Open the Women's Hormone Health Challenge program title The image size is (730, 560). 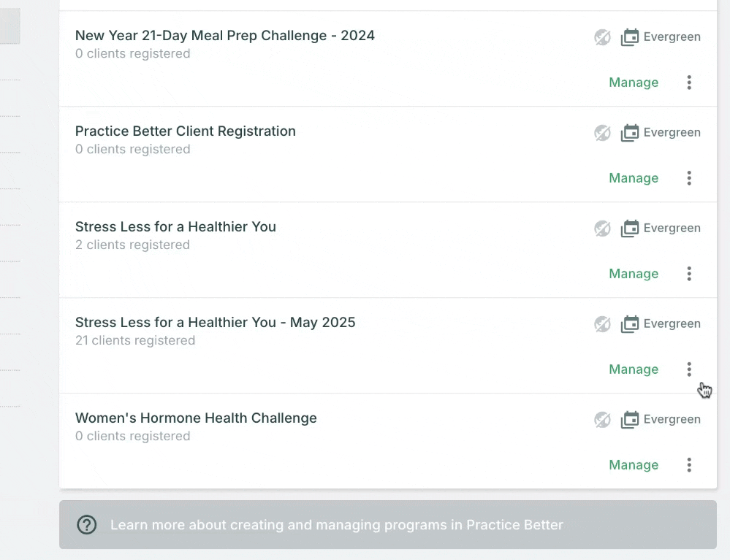point(196,418)
